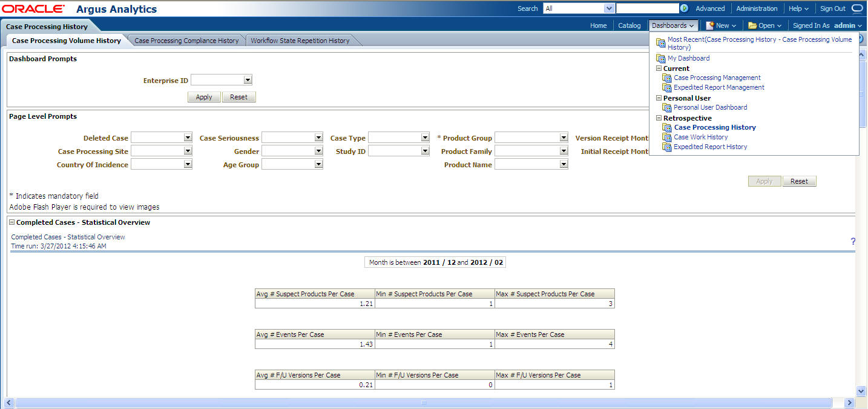The image size is (868, 409).
Task: Click the Expedited Report Management icon
Action: click(x=667, y=87)
